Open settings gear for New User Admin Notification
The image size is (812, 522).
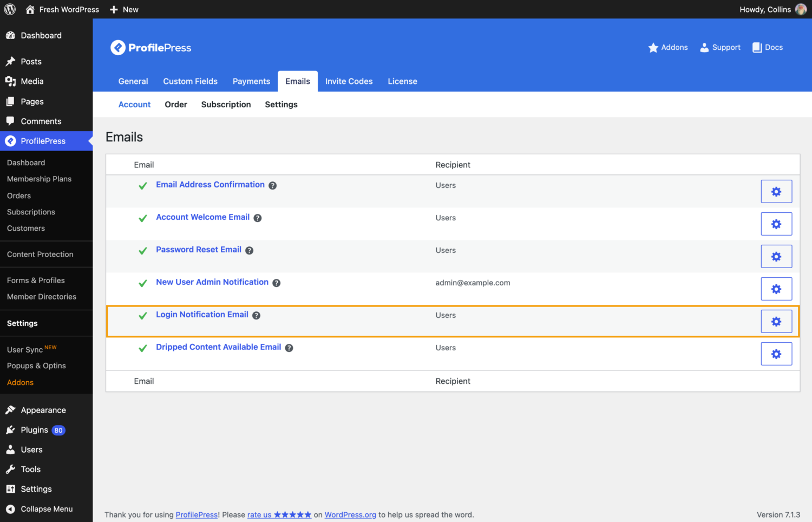point(776,289)
